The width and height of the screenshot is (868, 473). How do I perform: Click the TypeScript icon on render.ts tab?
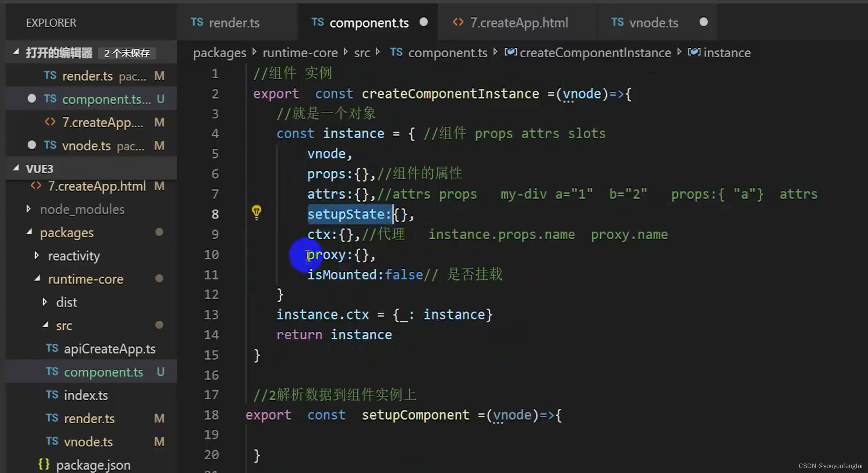pos(197,22)
